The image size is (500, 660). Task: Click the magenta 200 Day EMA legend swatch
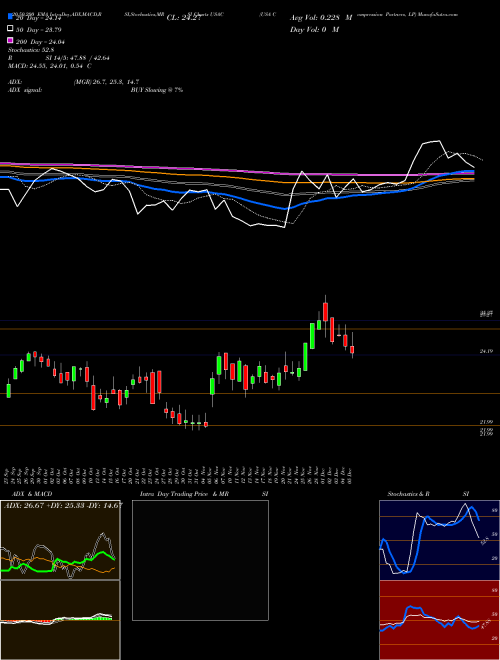11,41
